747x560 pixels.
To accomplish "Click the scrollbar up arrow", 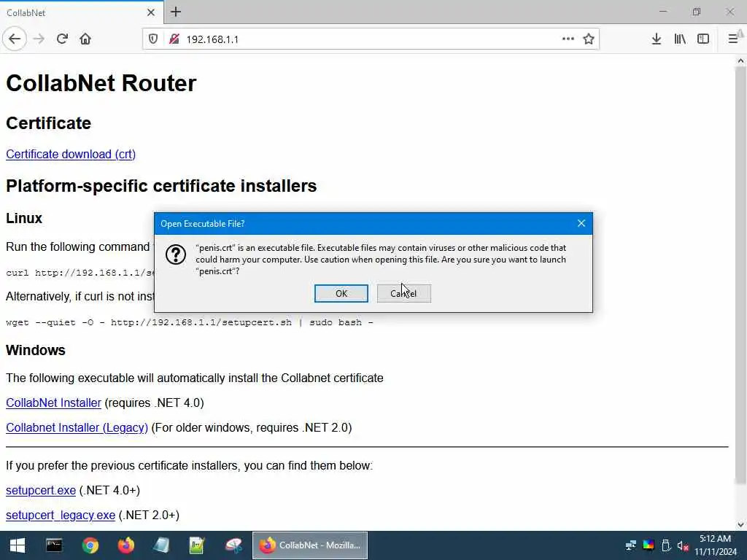I will pyautogui.click(x=740, y=61).
